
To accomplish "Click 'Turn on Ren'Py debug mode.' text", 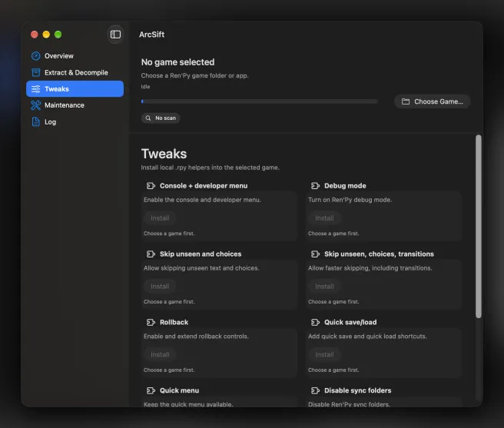I will [350, 200].
